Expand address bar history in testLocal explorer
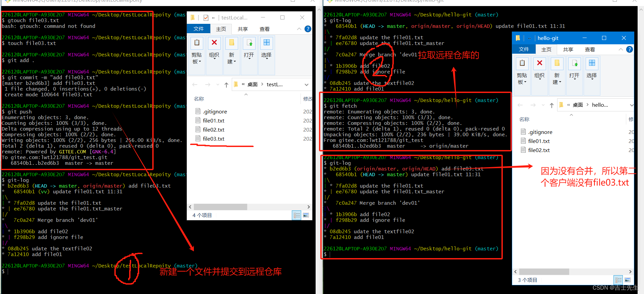The width and height of the screenshot is (644, 294). coord(307,85)
